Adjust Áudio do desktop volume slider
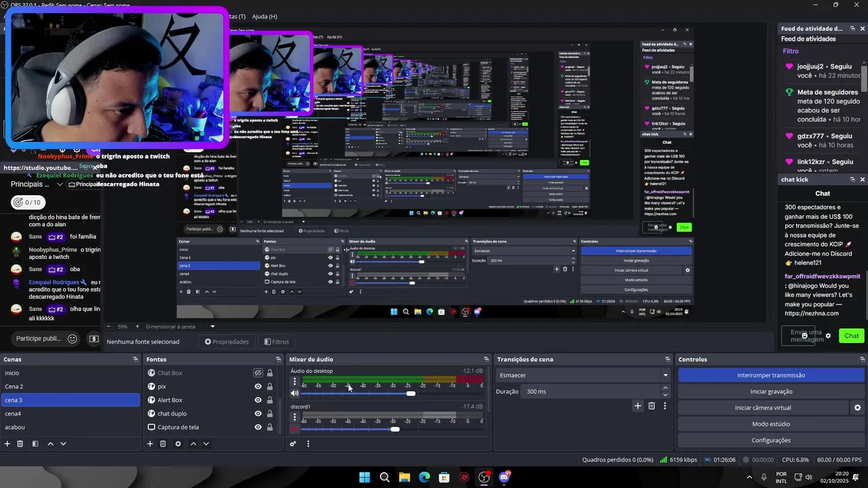The width and height of the screenshot is (868, 488). click(x=411, y=394)
